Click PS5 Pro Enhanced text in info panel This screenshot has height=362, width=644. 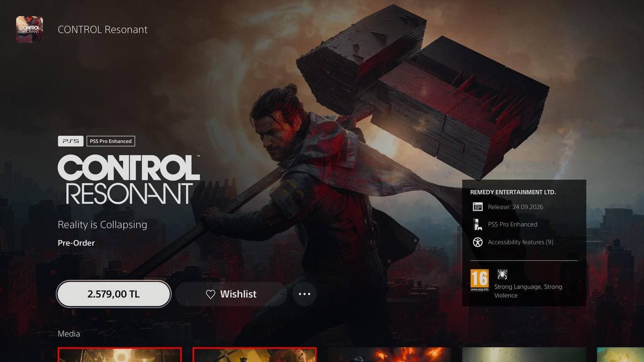click(513, 224)
